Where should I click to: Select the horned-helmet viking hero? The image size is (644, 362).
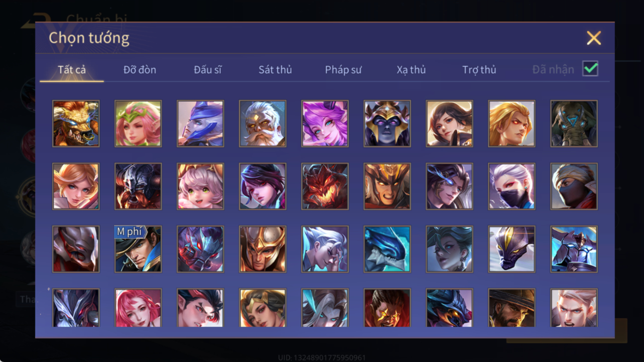[138, 186]
